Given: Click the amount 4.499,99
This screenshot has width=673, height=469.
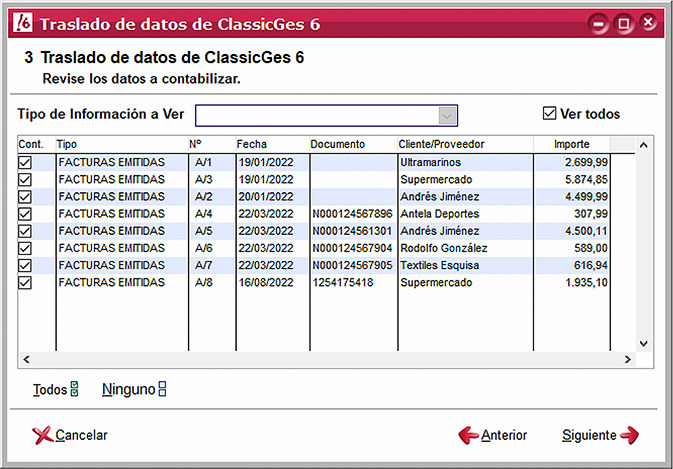Looking at the screenshot, I should [586, 197].
